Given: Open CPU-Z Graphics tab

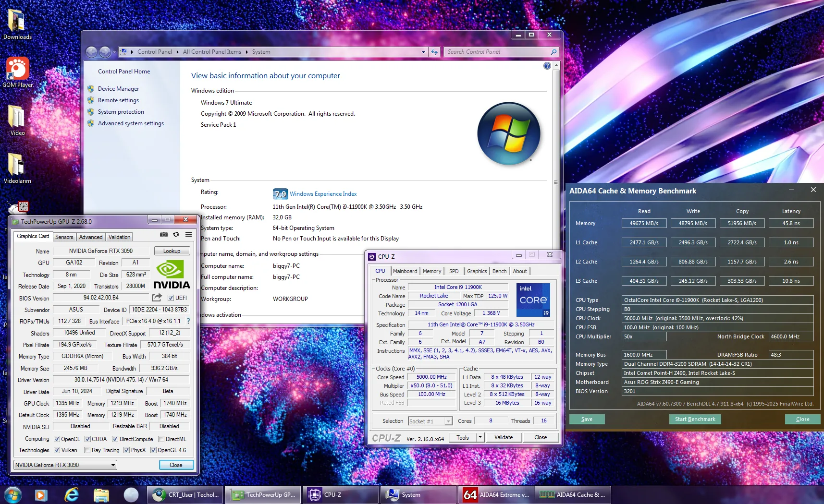Looking at the screenshot, I should 477,271.
